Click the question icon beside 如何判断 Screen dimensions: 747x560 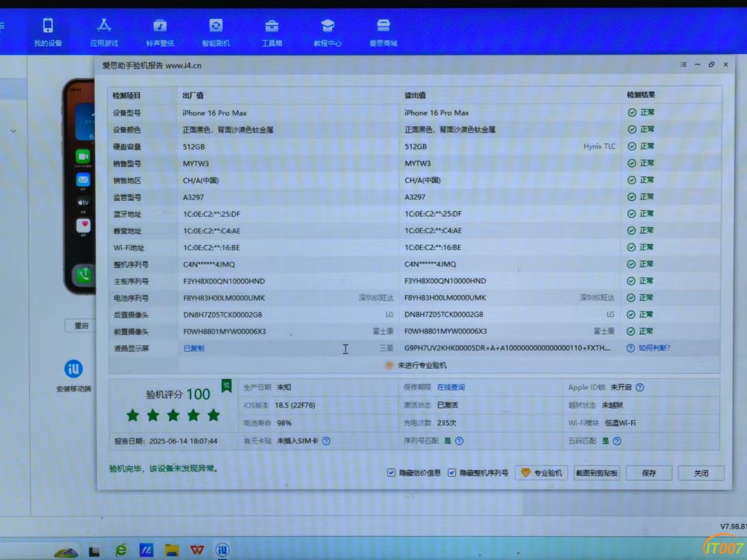(631, 348)
